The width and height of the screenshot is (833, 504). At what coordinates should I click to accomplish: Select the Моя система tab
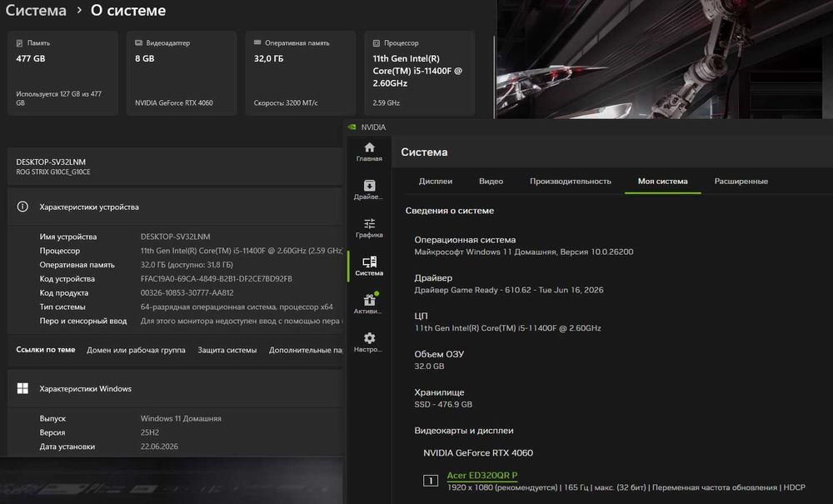point(662,181)
